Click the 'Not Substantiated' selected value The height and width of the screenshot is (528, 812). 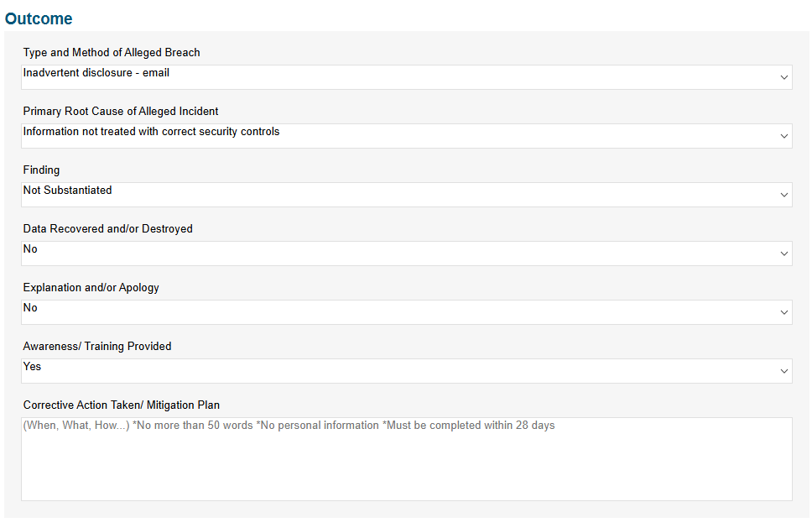click(x=67, y=191)
